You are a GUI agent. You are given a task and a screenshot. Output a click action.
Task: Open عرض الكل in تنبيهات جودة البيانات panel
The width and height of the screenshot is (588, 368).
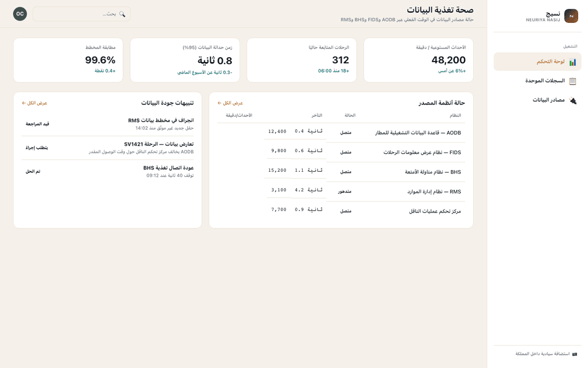(34, 103)
